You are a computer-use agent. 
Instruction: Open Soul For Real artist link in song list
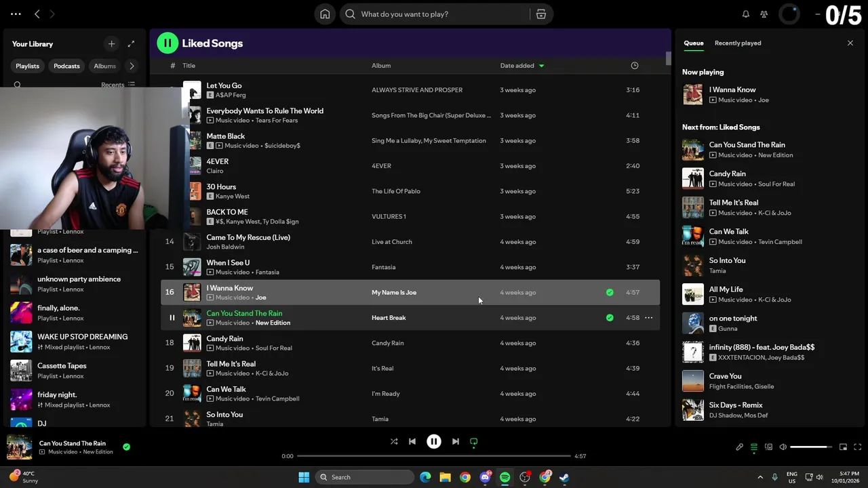[274, 348]
